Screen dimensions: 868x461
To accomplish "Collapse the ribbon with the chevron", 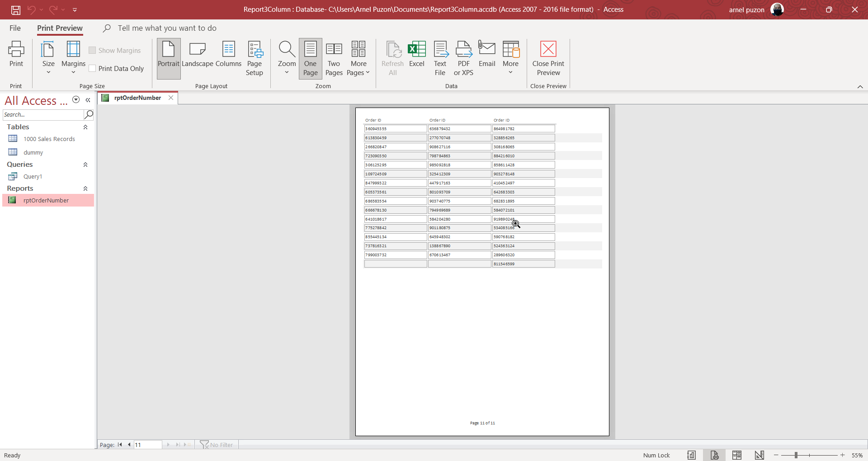I will tap(860, 86).
